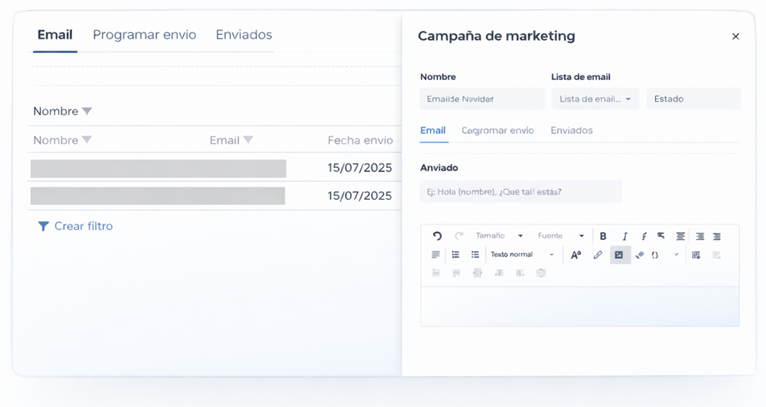
Task: Click the funnel icon beside Crear filtro
Action: point(43,226)
